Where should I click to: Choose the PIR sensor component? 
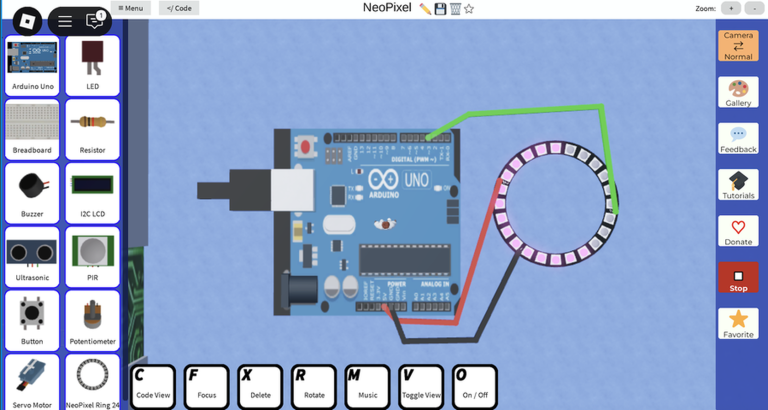93,257
